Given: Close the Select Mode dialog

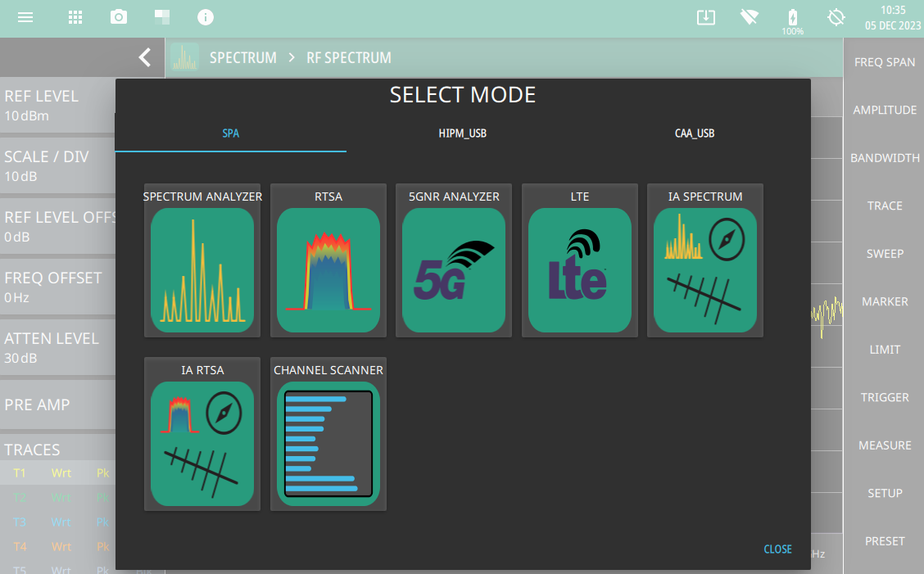Looking at the screenshot, I should tap(777, 549).
